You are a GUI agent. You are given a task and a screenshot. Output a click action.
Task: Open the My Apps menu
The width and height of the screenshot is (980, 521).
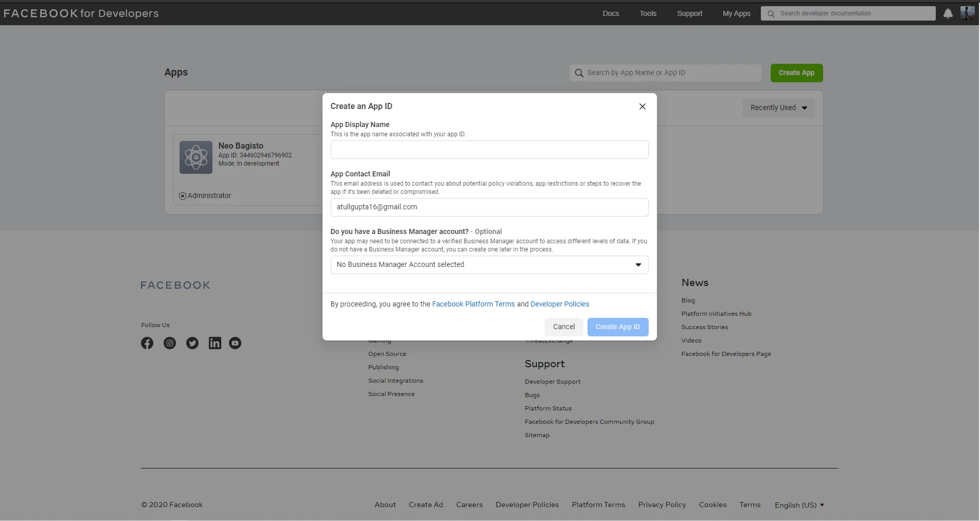[x=736, y=13]
